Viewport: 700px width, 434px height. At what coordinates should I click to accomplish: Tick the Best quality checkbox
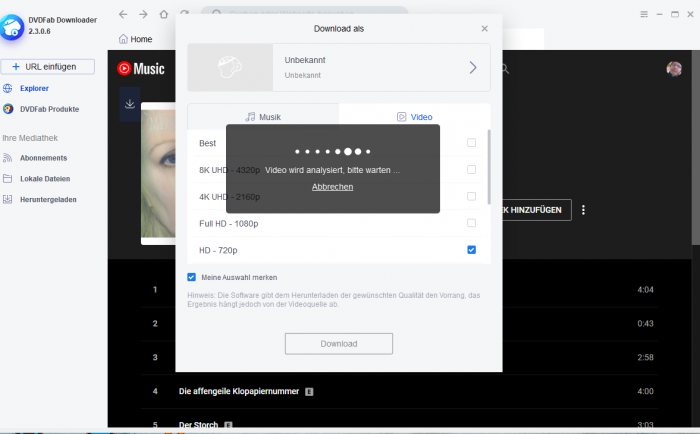click(x=471, y=142)
